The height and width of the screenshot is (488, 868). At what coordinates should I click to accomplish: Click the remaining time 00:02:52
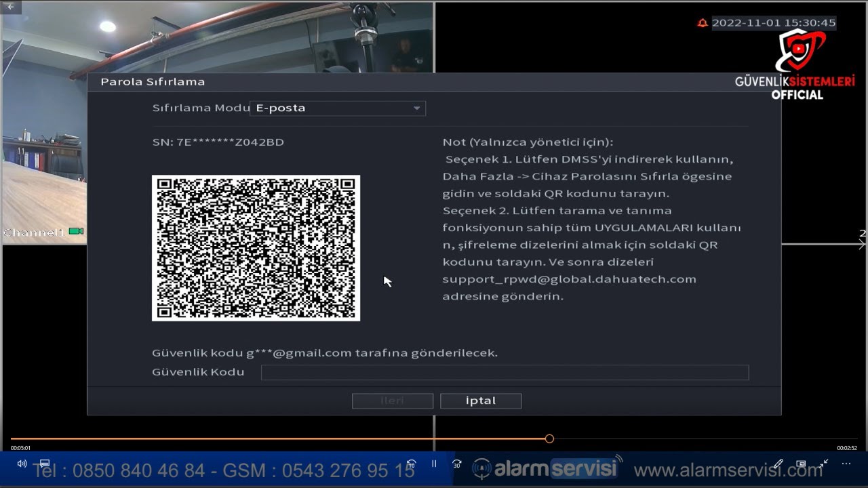[x=847, y=448]
